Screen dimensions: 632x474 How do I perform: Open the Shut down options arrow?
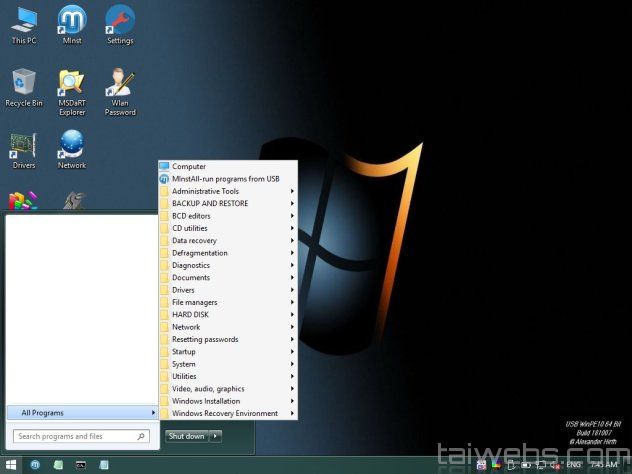[216, 436]
